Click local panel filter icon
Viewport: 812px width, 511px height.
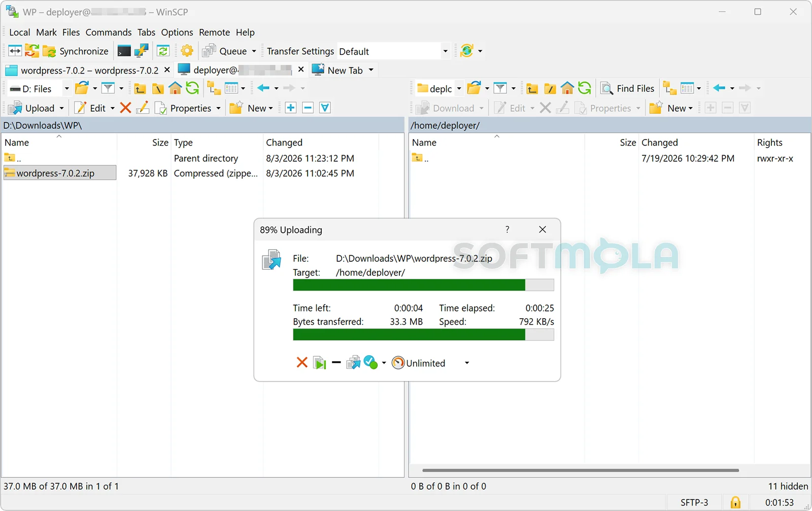108,88
